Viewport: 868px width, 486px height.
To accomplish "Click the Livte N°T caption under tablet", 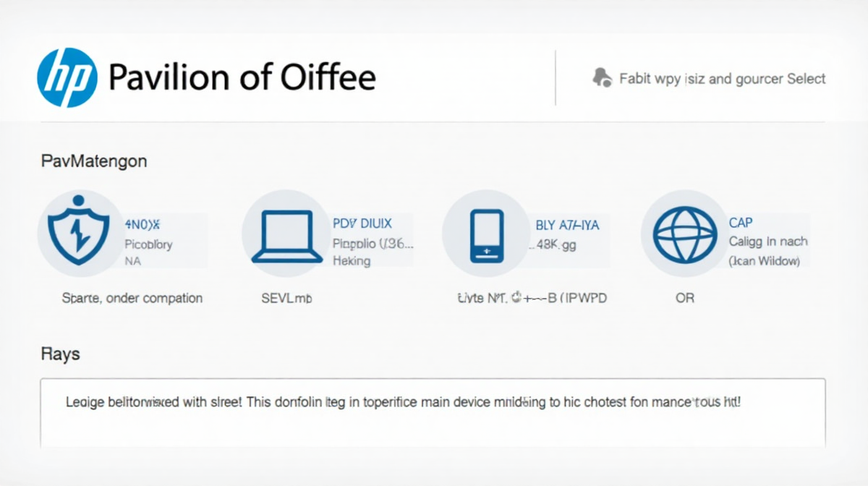I will [x=531, y=298].
